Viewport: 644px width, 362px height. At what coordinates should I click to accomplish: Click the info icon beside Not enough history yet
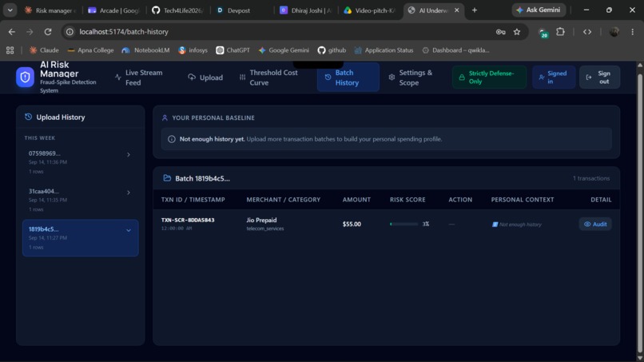point(172,139)
